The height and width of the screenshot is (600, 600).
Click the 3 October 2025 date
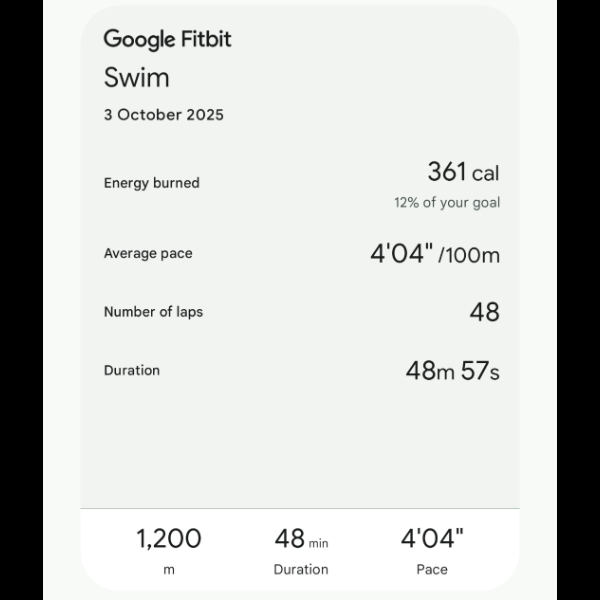[164, 115]
